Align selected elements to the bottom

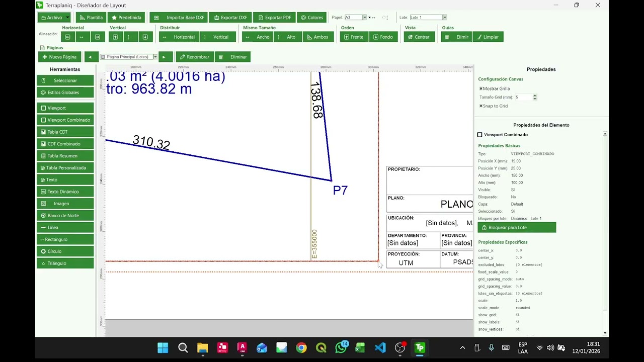pos(145,37)
